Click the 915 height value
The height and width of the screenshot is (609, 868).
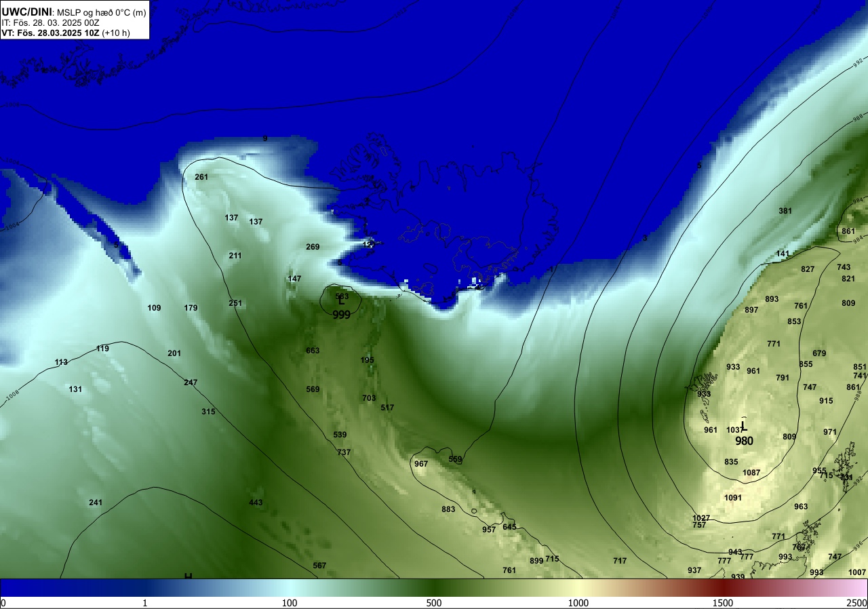[x=826, y=401]
